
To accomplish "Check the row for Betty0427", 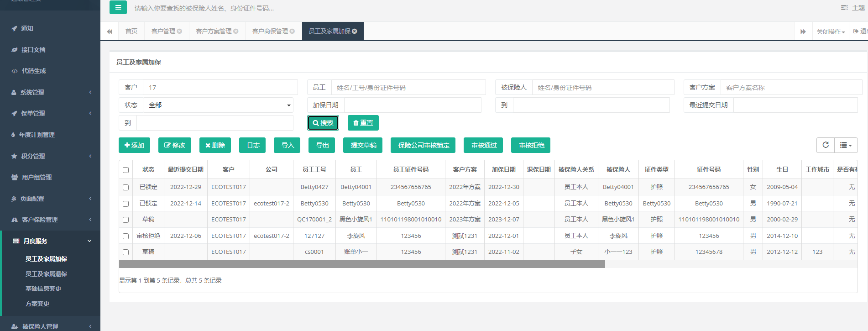I will pos(126,187).
